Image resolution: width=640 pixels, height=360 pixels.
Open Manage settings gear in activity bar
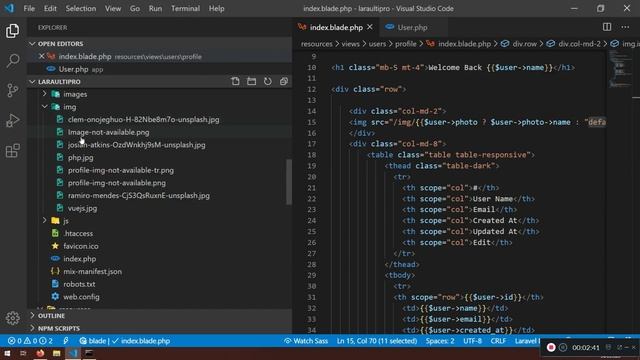coord(13,318)
